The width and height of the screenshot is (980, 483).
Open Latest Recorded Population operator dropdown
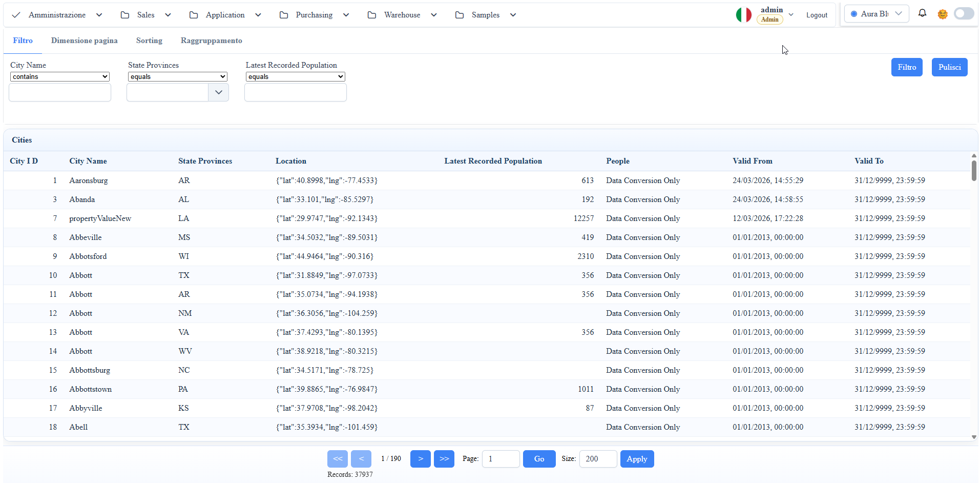296,76
